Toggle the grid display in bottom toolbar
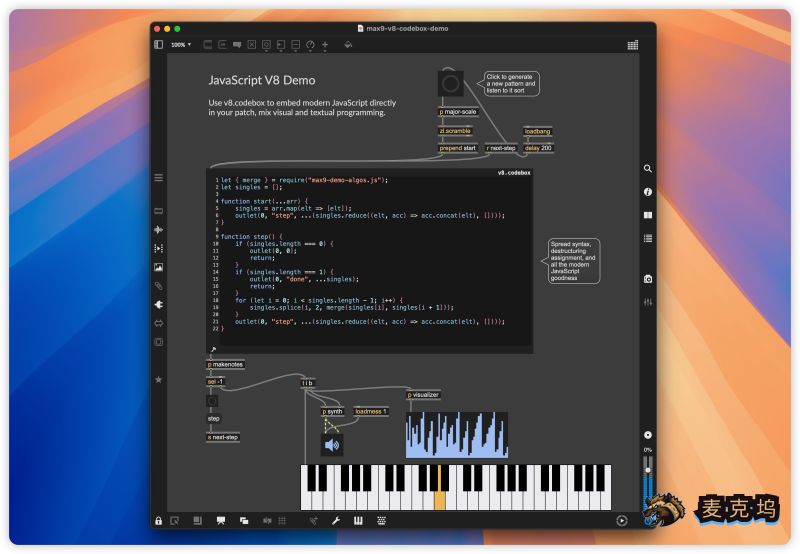This screenshot has width=800, height=554. 282,521
